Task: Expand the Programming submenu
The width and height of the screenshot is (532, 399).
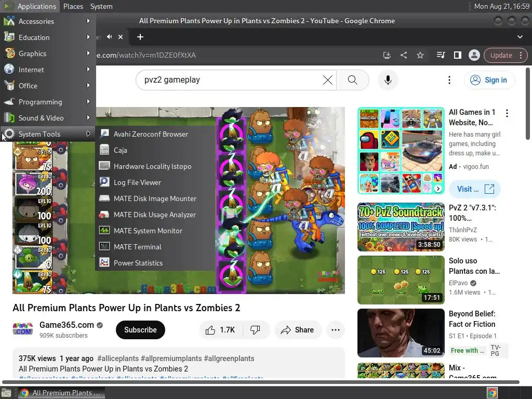Action: (x=48, y=102)
